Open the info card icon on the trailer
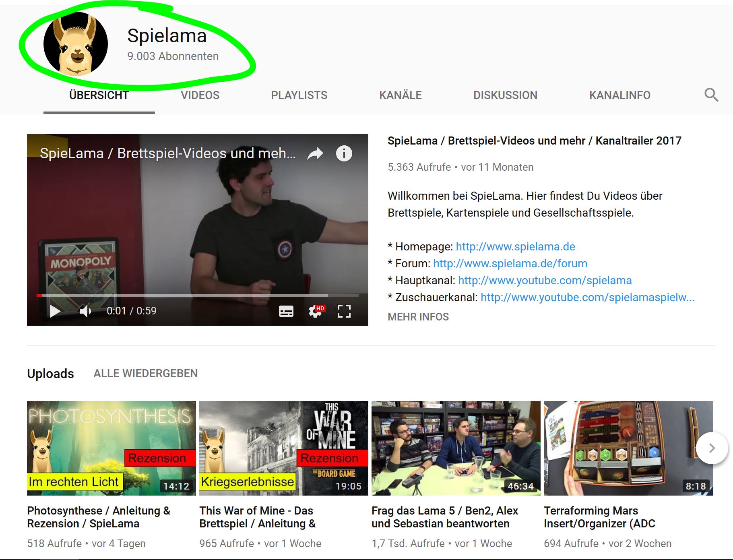 click(x=344, y=153)
